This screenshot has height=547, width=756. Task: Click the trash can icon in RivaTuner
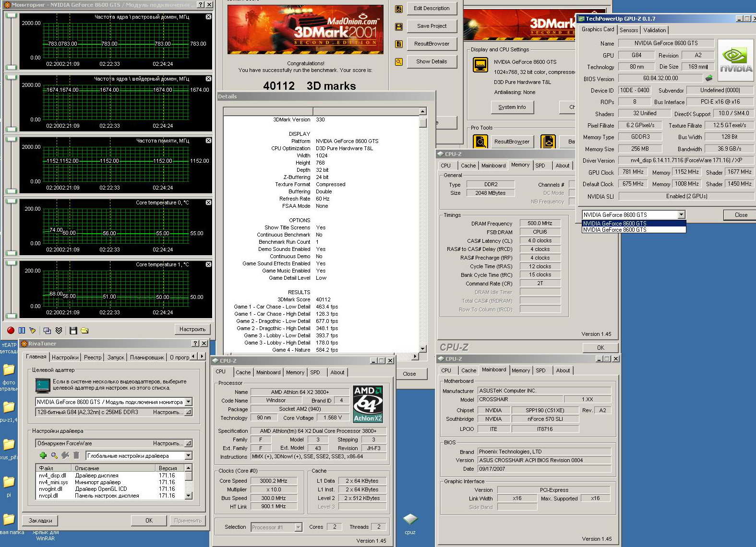point(76,455)
